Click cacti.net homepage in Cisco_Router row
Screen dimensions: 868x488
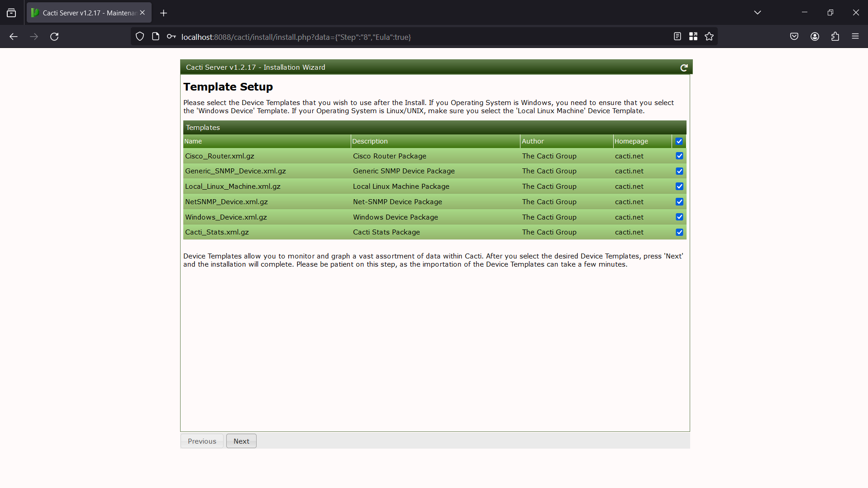click(x=629, y=156)
